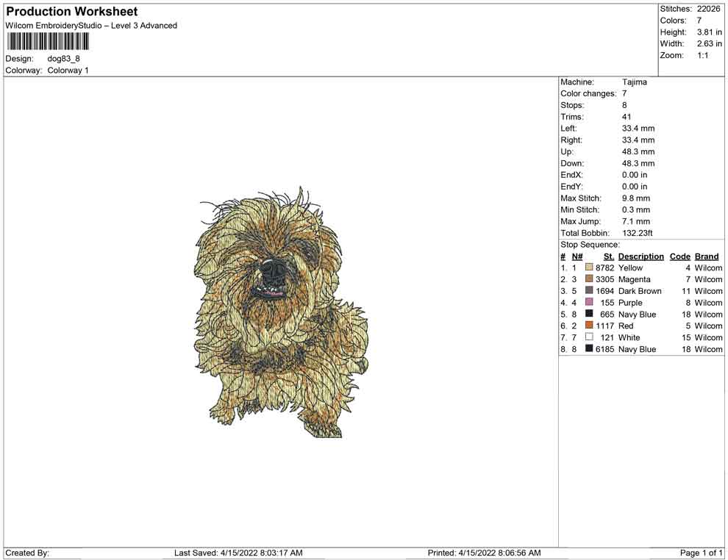Click the Navy Blue swatch for thread 665
The width and height of the screenshot is (728, 560).
pyautogui.click(x=588, y=314)
